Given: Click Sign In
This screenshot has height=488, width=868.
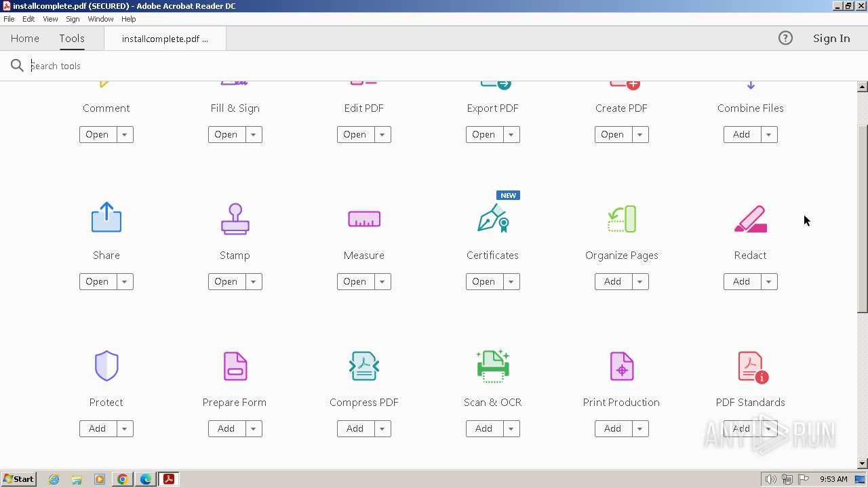Looking at the screenshot, I should [831, 39].
